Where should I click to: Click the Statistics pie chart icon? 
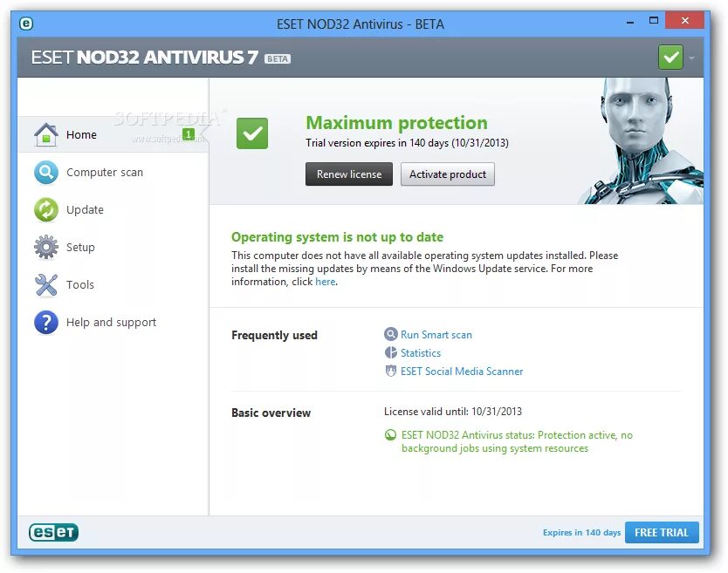click(391, 352)
